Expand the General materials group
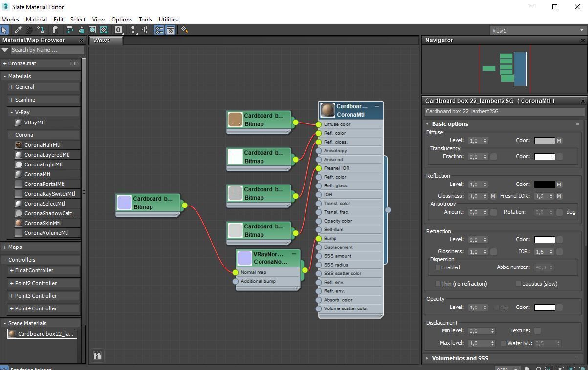 tap(12, 87)
